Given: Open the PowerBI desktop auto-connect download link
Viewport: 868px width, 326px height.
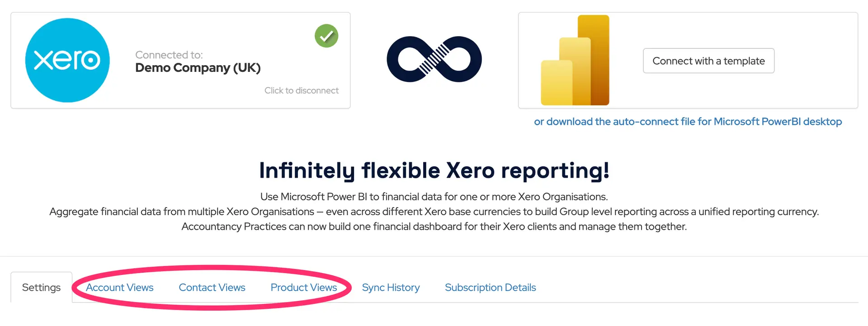Looking at the screenshot, I should 688,122.
